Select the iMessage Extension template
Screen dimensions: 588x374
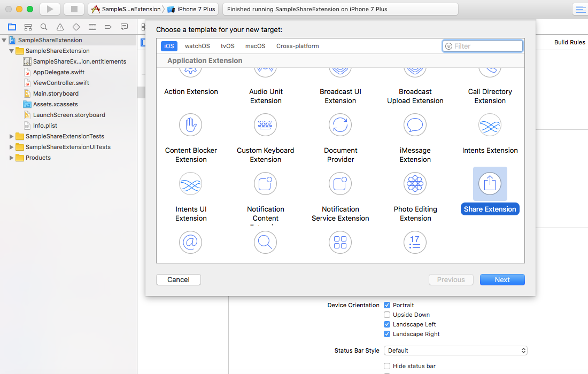(415, 125)
